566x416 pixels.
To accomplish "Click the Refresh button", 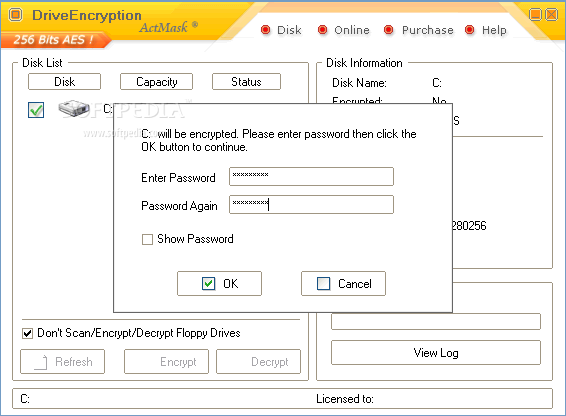I will (x=62, y=361).
